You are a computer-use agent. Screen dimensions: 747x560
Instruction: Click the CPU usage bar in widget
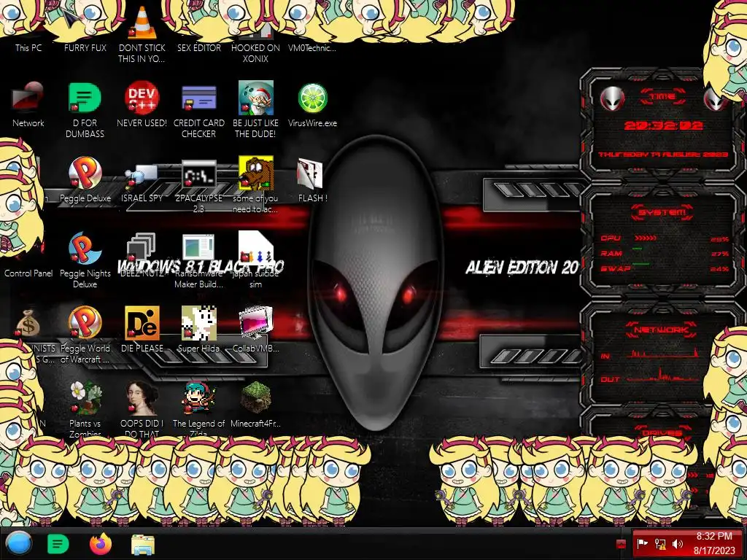click(646, 238)
